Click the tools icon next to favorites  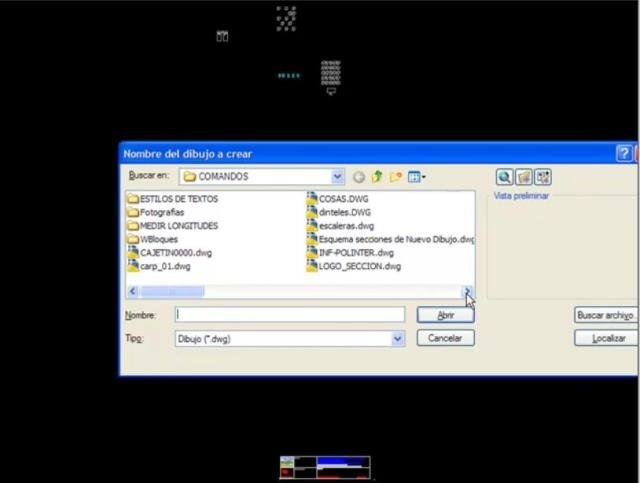(543, 177)
